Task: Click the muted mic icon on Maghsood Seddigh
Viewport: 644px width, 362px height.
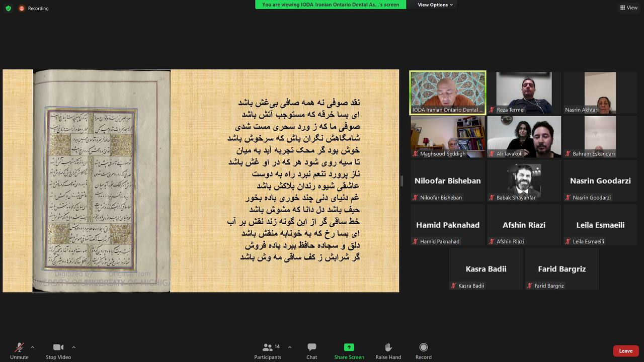Action: (x=416, y=154)
